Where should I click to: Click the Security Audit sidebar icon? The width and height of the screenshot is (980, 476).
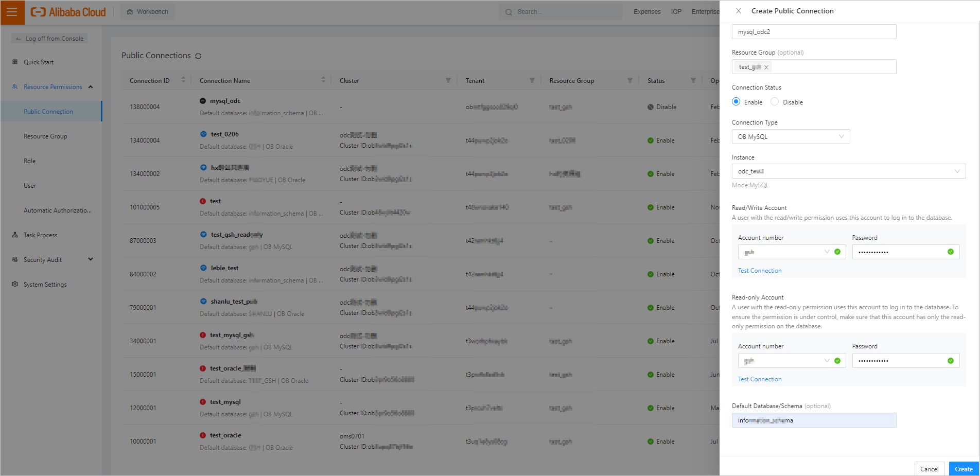[x=15, y=259]
